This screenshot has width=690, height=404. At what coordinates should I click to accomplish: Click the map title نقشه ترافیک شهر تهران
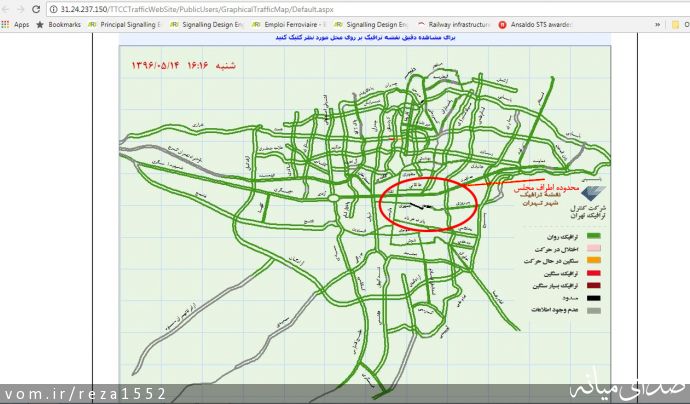[x=540, y=198]
